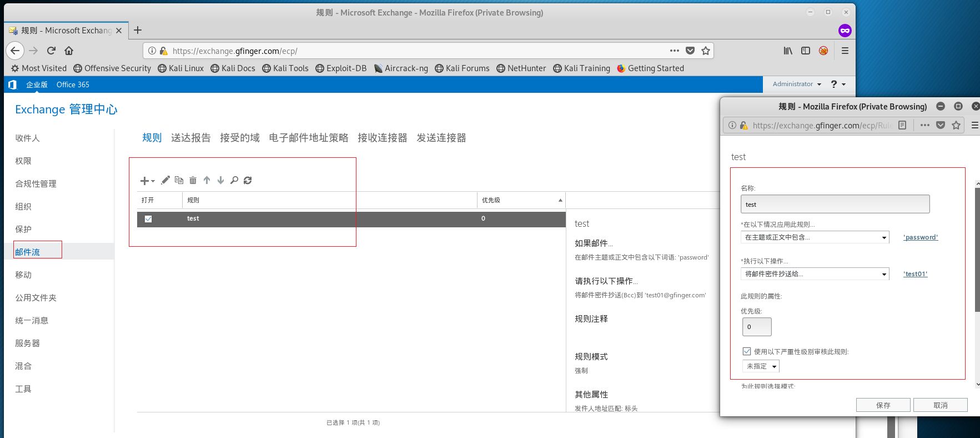Go back using Firefox back arrow
This screenshot has height=438, width=980.
coord(15,51)
